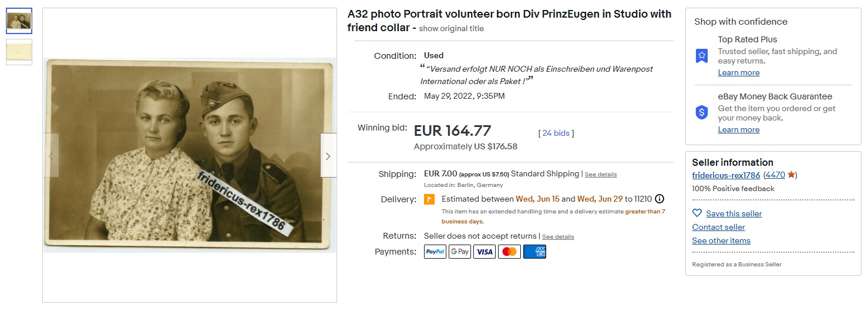Click the Google Pay payment icon
Image resolution: width=868 pixels, height=311 pixels.
click(x=460, y=252)
